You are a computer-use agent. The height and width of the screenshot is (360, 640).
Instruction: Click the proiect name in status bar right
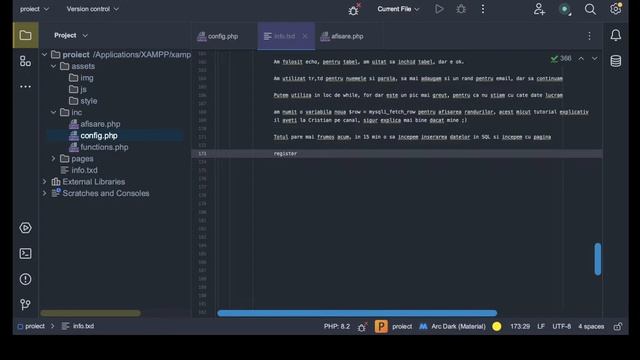402,327
